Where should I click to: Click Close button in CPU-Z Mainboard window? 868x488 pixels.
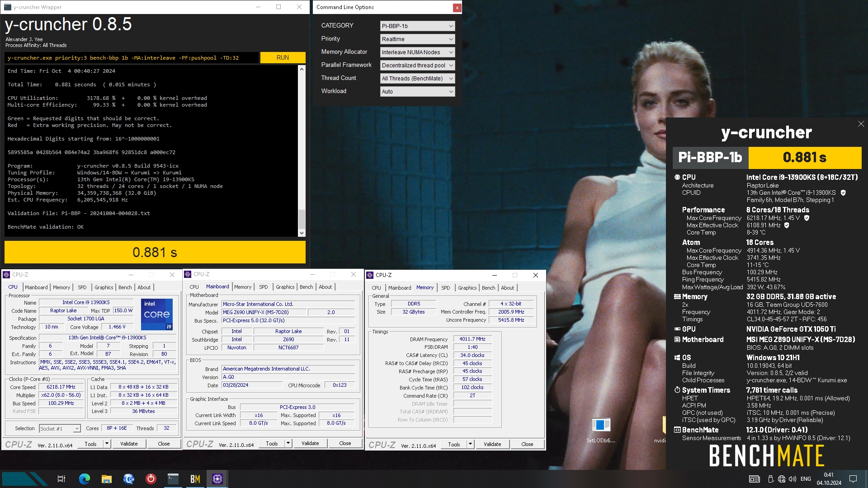(345, 443)
